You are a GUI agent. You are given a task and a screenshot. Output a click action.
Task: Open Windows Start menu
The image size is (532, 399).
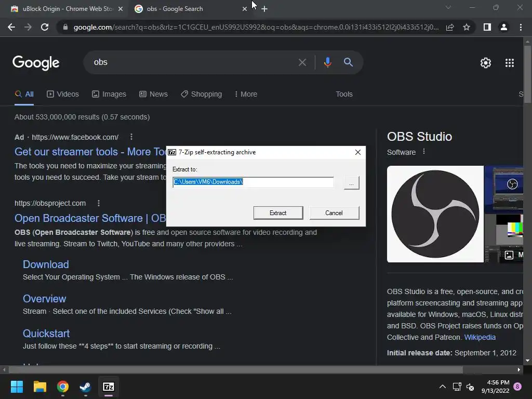17,387
